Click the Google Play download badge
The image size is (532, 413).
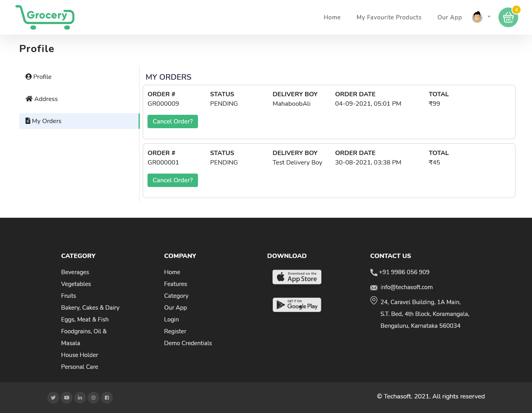click(x=297, y=305)
